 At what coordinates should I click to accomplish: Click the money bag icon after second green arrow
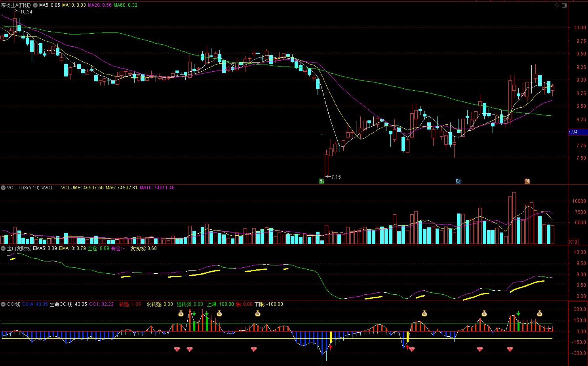click(219, 314)
